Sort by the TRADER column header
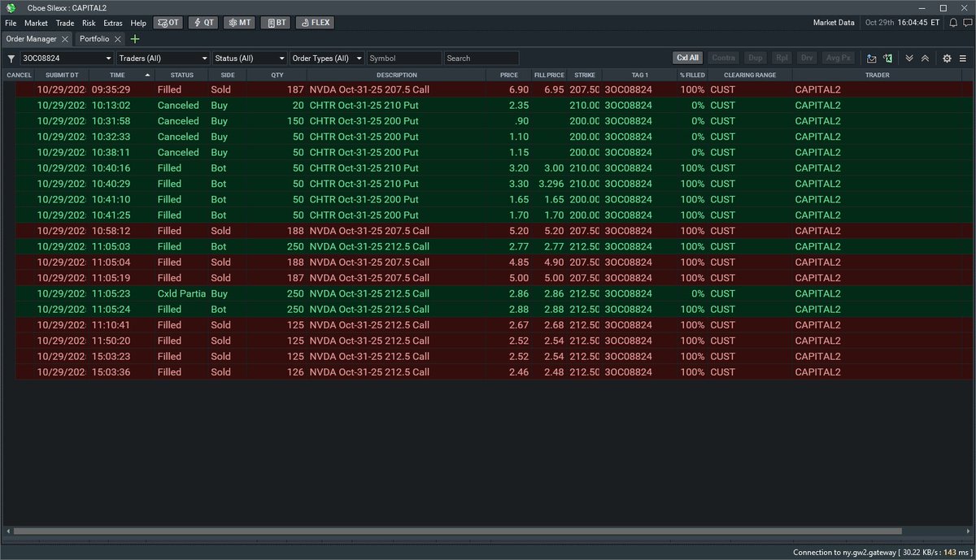Image resolution: width=976 pixels, height=560 pixels. (877, 75)
